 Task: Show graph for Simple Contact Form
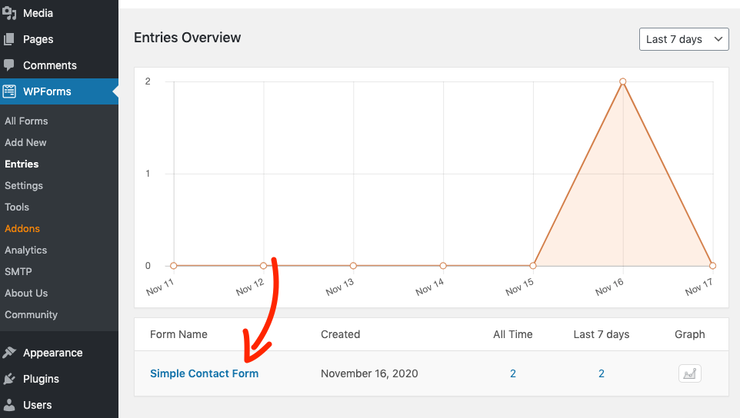tap(690, 374)
